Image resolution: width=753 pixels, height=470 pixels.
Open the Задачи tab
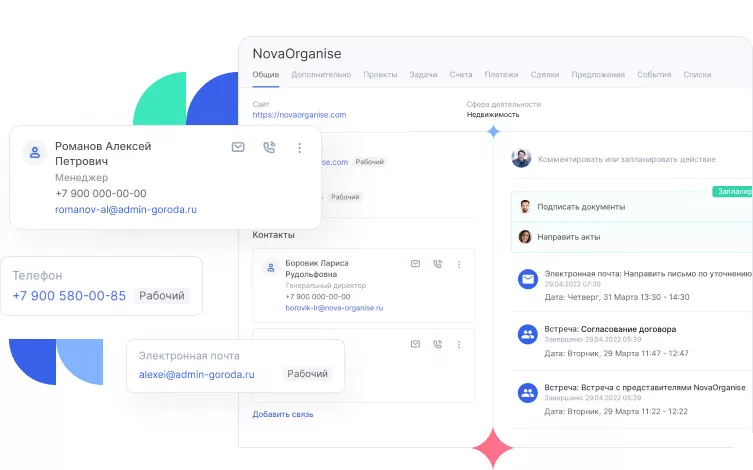tap(423, 75)
